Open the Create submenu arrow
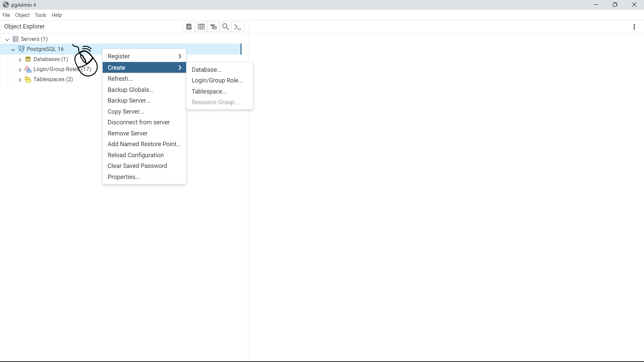644x362 pixels. coord(180,68)
